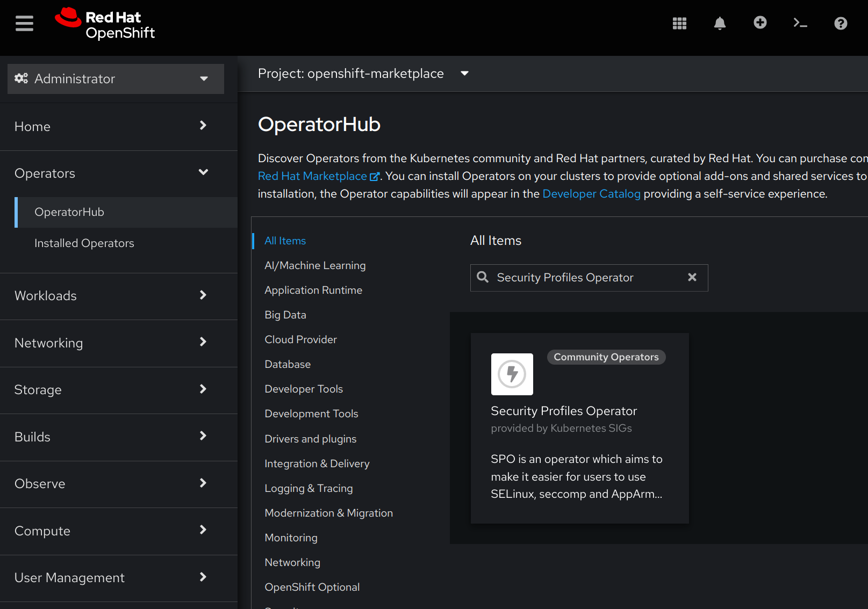Expand the Builds navigation section
The height and width of the screenshot is (609, 868).
(119, 437)
